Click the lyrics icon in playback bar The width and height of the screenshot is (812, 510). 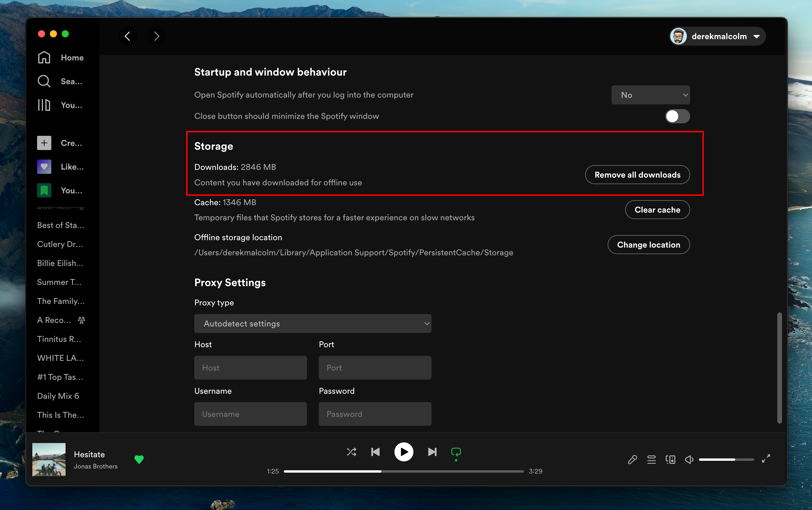(x=632, y=460)
